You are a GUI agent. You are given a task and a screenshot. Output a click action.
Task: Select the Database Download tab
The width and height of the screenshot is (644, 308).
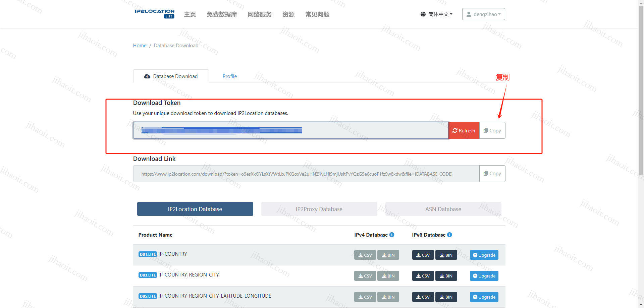click(171, 76)
